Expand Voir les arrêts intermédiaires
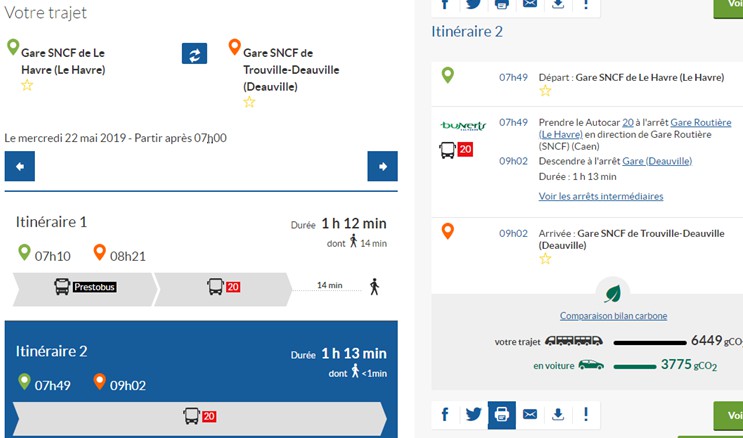The image size is (743, 438). coord(600,196)
